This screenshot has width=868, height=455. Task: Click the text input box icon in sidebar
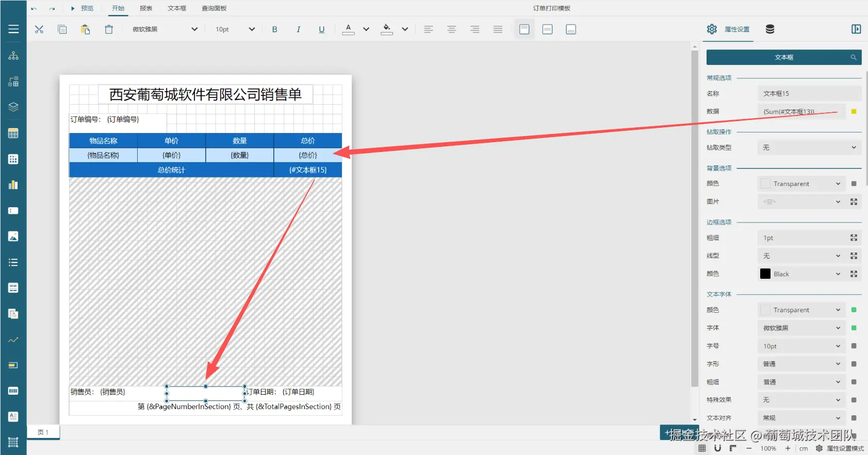(x=13, y=210)
